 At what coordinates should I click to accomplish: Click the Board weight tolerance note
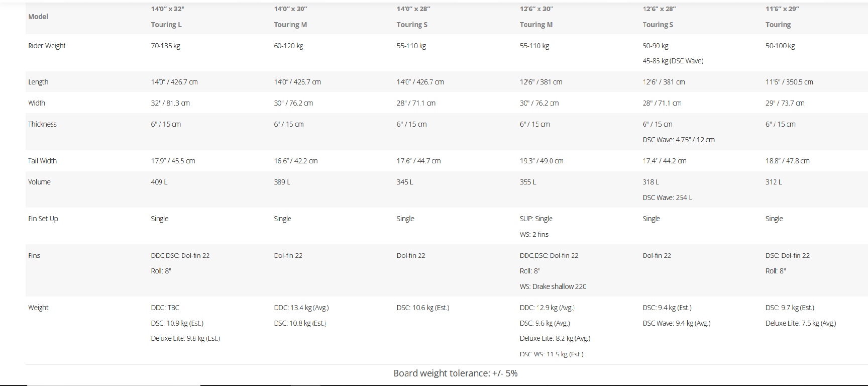click(x=455, y=373)
